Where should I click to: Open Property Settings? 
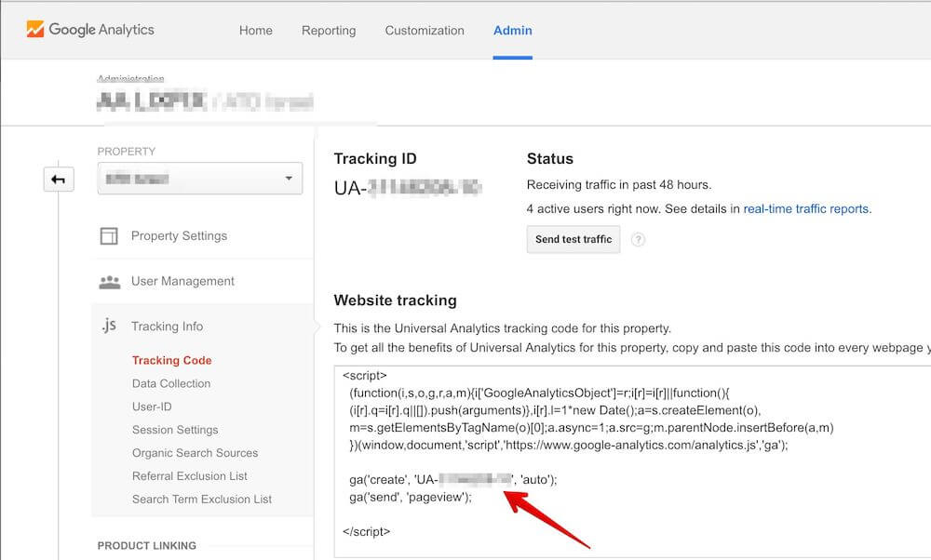(180, 236)
